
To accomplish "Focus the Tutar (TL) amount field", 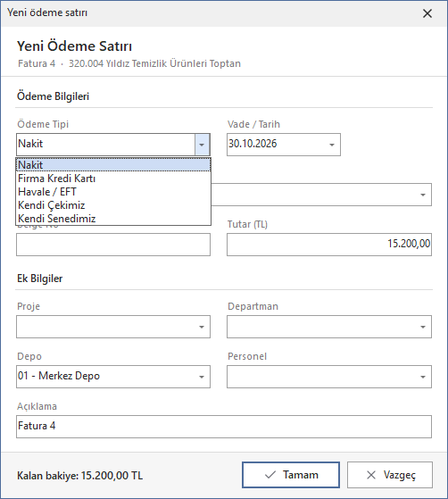I will (329, 245).
